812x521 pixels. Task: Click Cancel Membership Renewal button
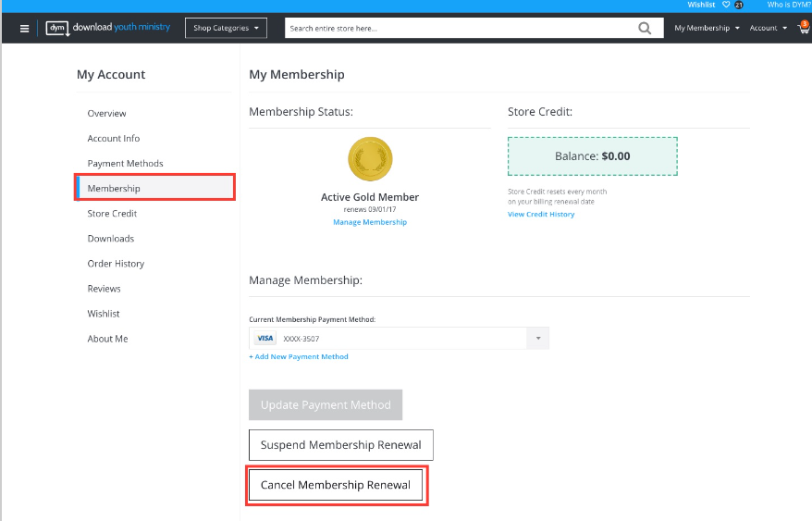(x=336, y=485)
